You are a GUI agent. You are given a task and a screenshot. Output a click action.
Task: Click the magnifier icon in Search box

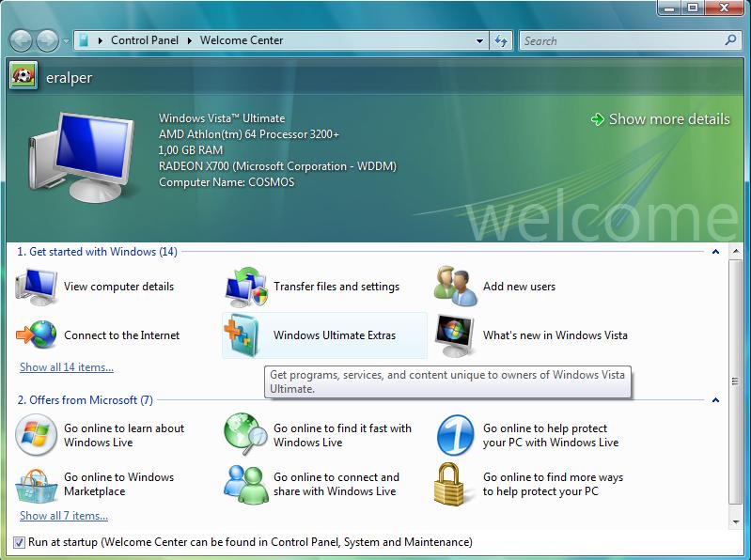click(730, 40)
